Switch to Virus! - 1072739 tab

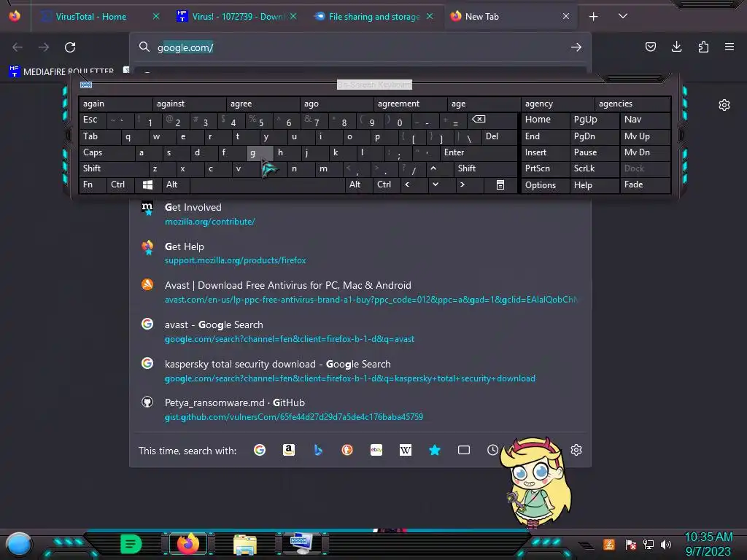[x=237, y=16]
